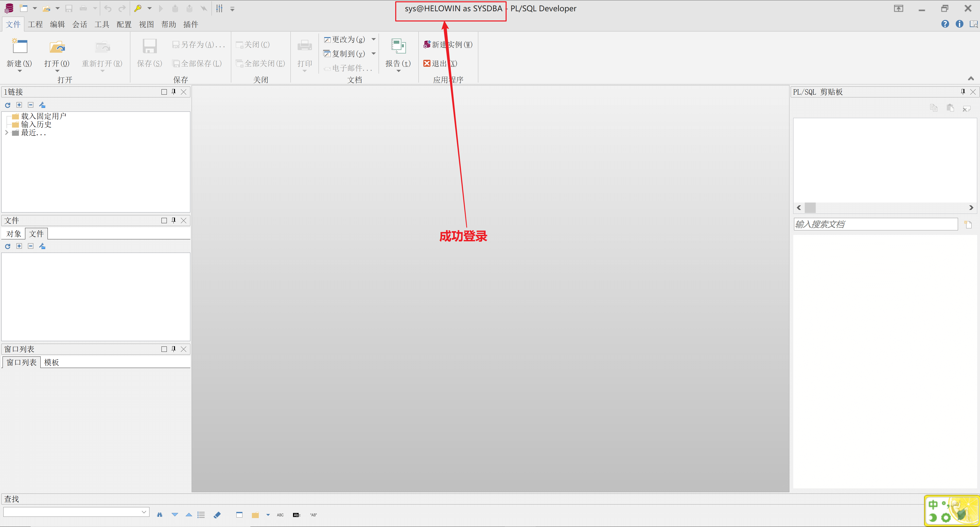The height and width of the screenshot is (527, 980).
Task: Click the 新建 new document icon
Action: 19,47
